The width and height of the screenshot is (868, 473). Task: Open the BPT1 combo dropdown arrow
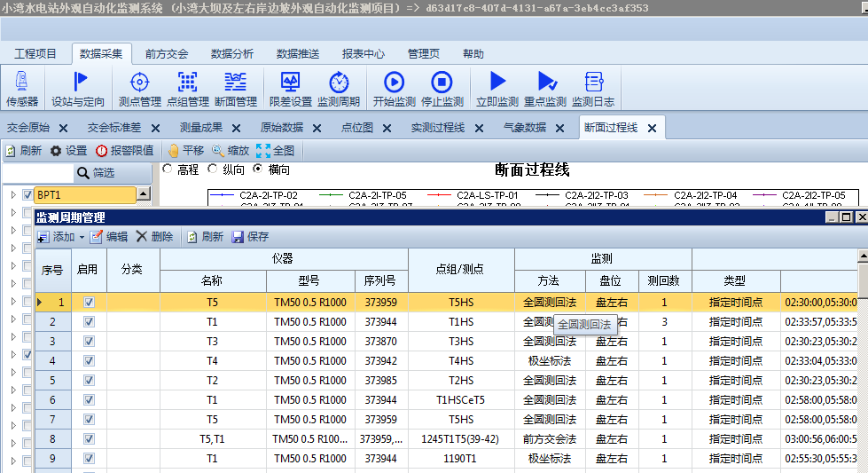click(144, 193)
